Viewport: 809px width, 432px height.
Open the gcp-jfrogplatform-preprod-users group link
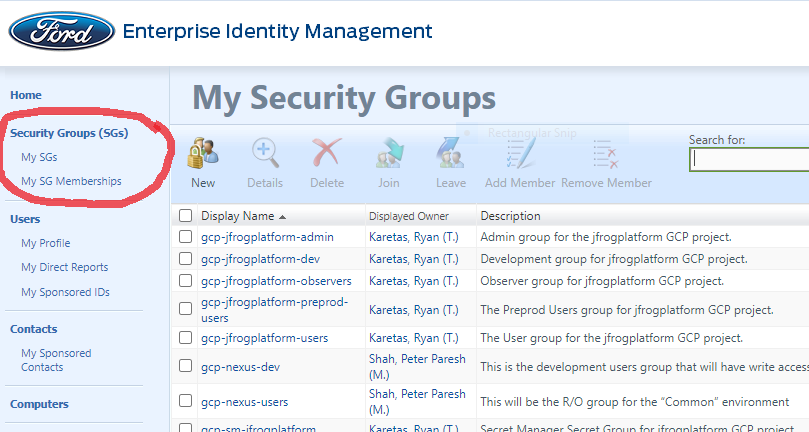click(274, 310)
